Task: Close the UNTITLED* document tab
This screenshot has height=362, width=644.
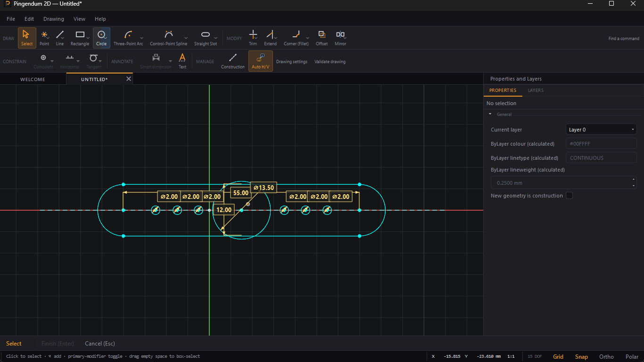Action: click(128, 79)
